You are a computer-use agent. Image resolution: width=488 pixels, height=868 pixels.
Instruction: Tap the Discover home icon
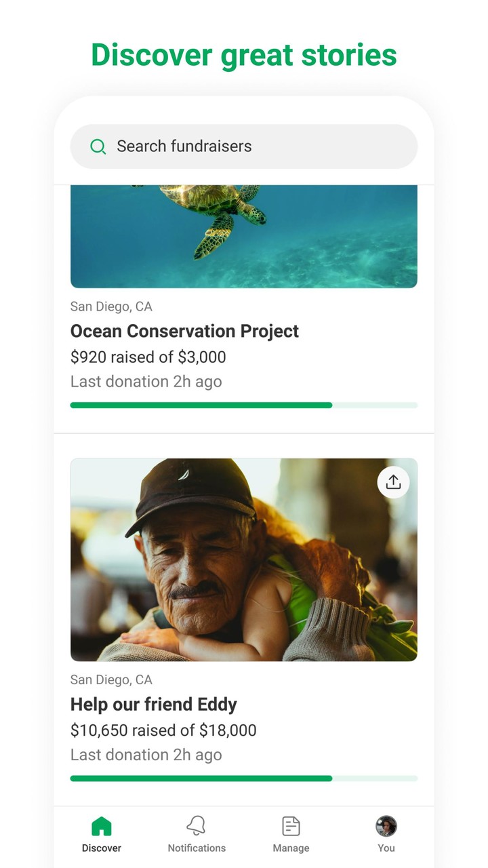click(x=102, y=826)
